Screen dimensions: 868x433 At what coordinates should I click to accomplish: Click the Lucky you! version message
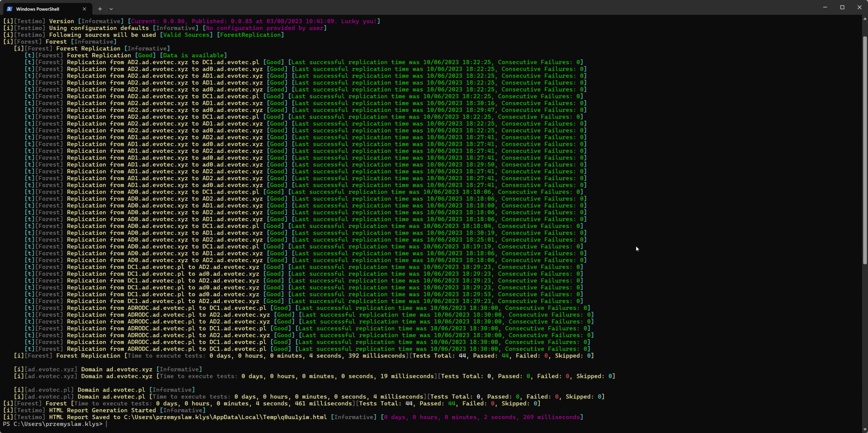pyautogui.click(x=362, y=21)
